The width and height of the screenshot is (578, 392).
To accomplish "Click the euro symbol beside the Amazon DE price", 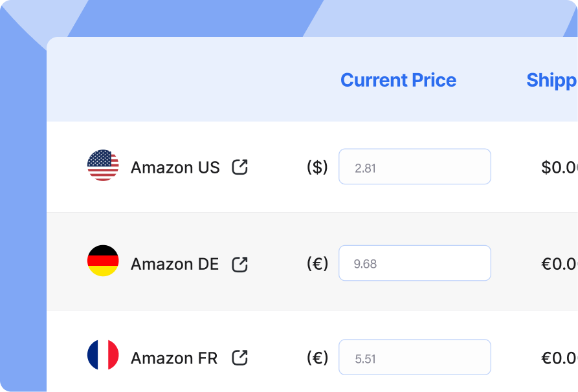I will coord(317,264).
